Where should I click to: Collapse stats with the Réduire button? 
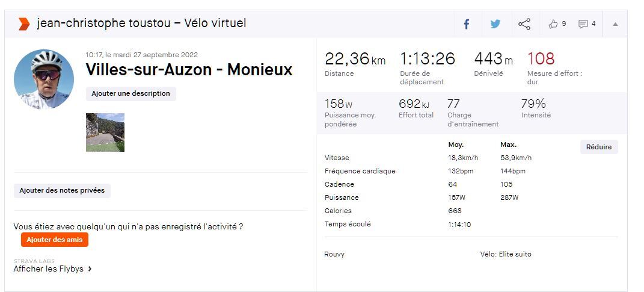click(x=598, y=147)
